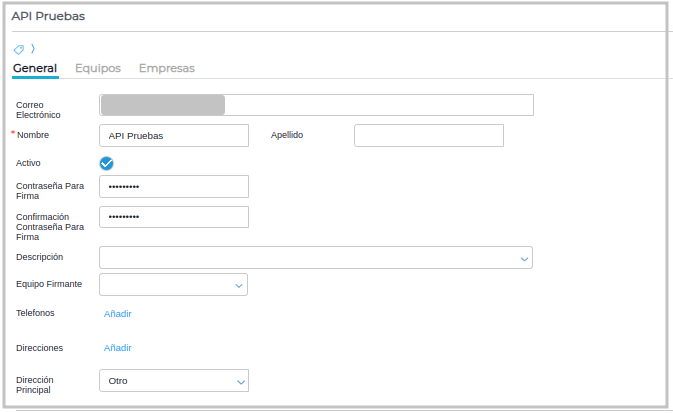Toggle the Activo checkbox
673x413 pixels.
(x=107, y=163)
